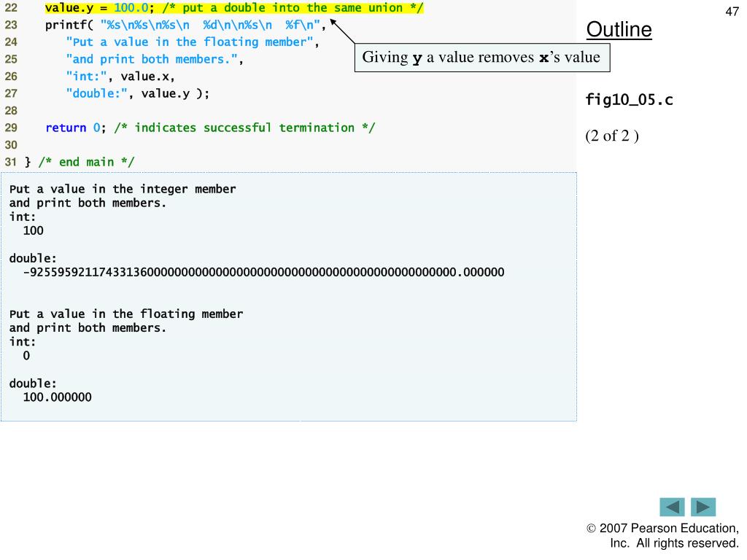
Task: Click line number 30
Action: [x=11, y=145]
